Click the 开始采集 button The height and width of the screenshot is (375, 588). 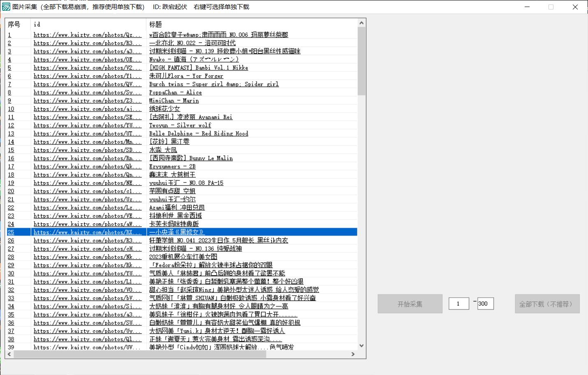410,304
